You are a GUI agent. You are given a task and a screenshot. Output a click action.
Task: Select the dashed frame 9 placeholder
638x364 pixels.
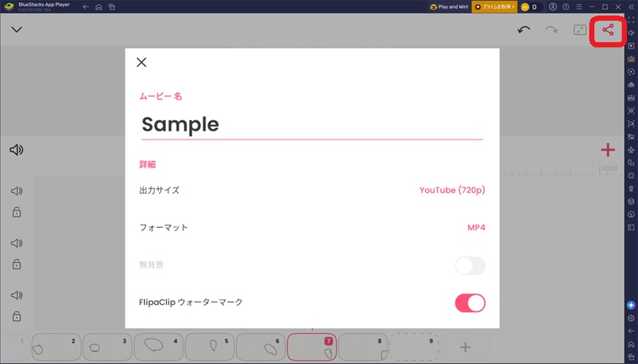click(414, 347)
